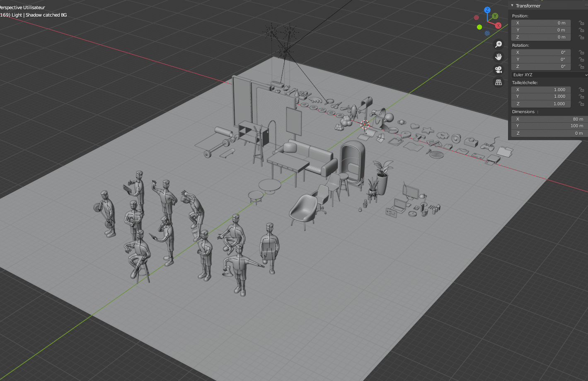
Task: Click the zoom magnifier viewport icon
Action: (x=498, y=44)
